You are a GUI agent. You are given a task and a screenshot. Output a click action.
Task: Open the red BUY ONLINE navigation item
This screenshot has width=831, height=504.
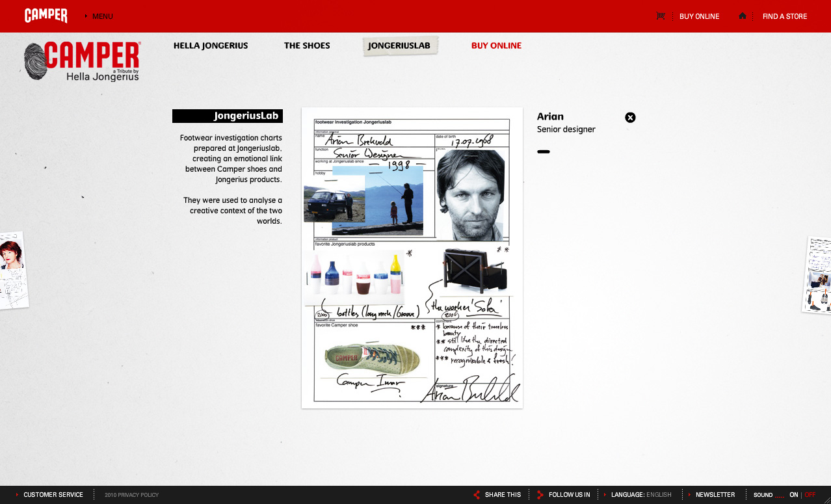click(x=496, y=46)
